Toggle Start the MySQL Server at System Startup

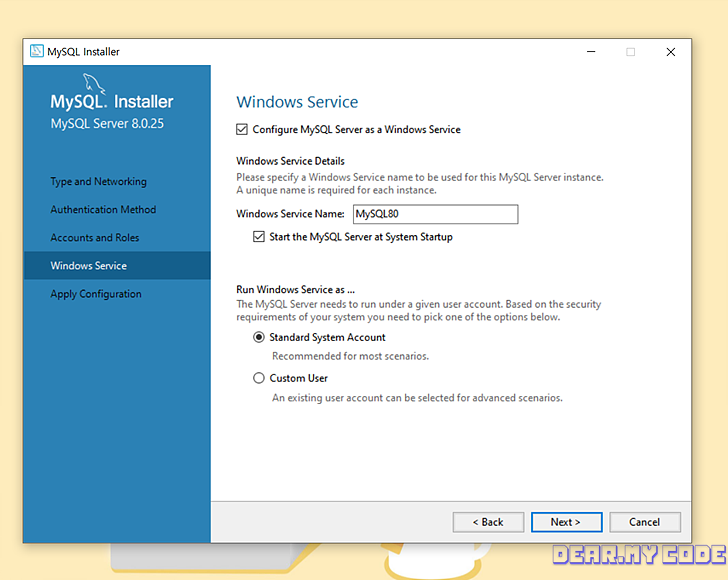(259, 237)
